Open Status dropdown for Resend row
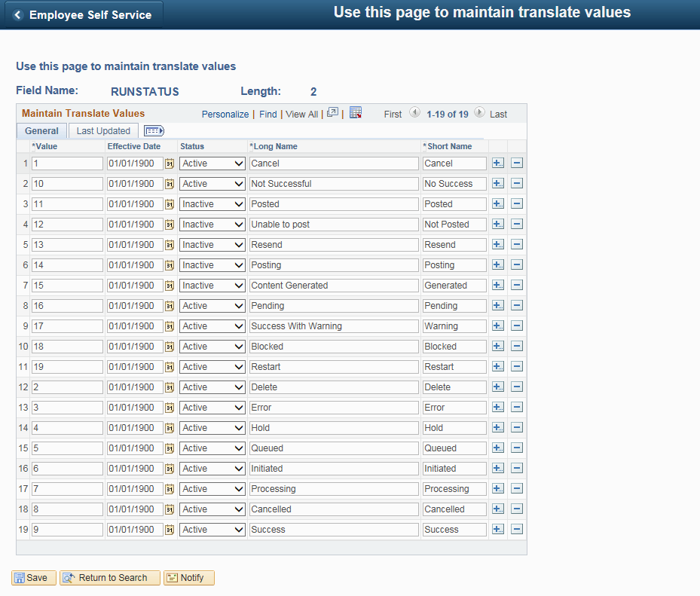The height and width of the screenshot is (596, 700). pos(212,245)
